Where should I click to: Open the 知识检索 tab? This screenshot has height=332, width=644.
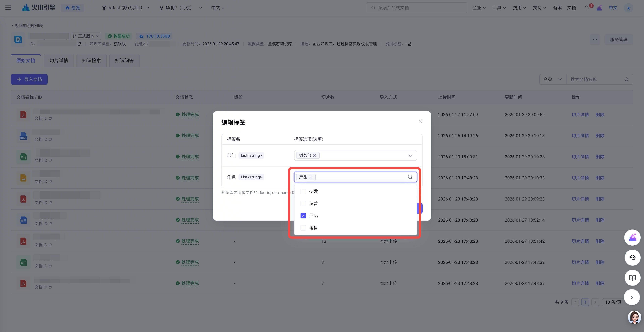click(x=91, y=61)
